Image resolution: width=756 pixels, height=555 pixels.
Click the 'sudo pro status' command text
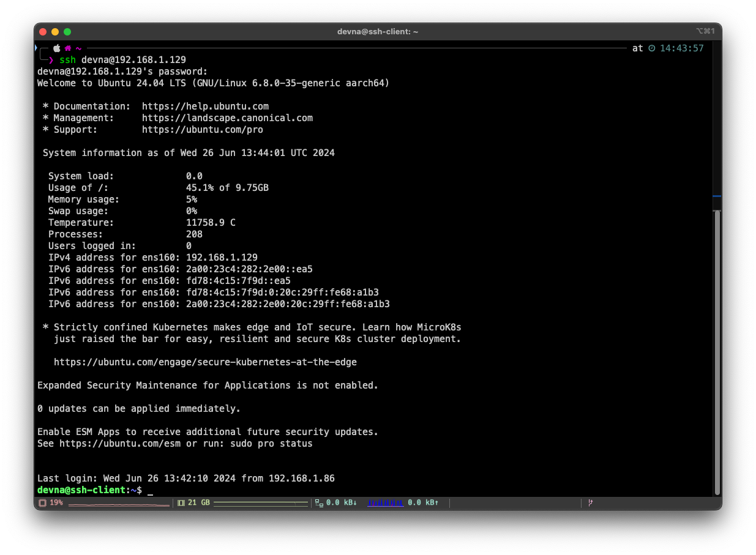pos(271,444)
